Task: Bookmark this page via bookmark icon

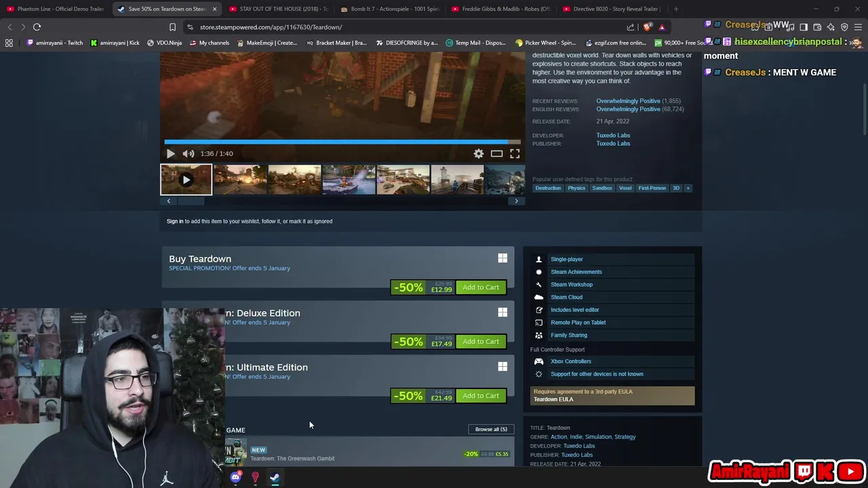Action: click(x=172, y=27)
